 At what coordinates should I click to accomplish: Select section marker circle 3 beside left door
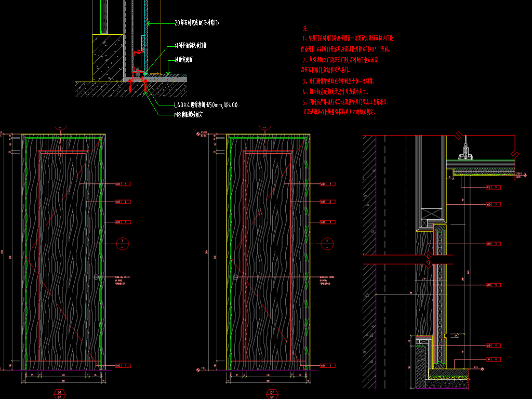pos(122,242)
